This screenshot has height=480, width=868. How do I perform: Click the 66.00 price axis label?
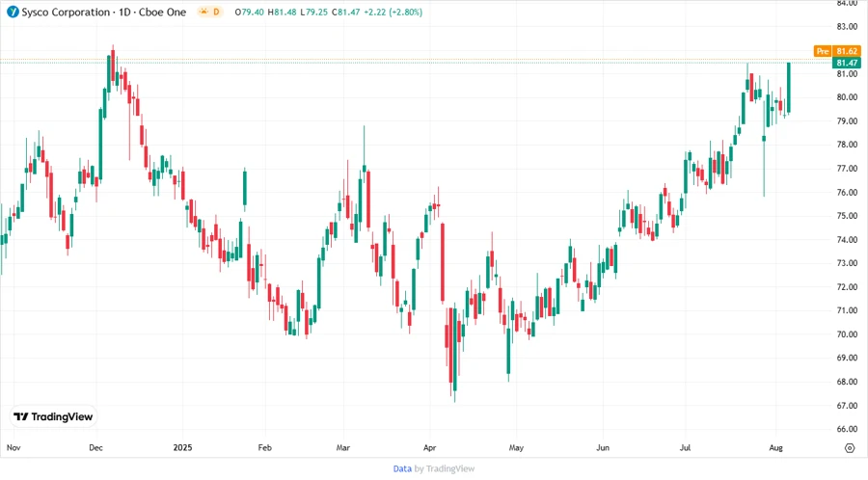point(847,429)
